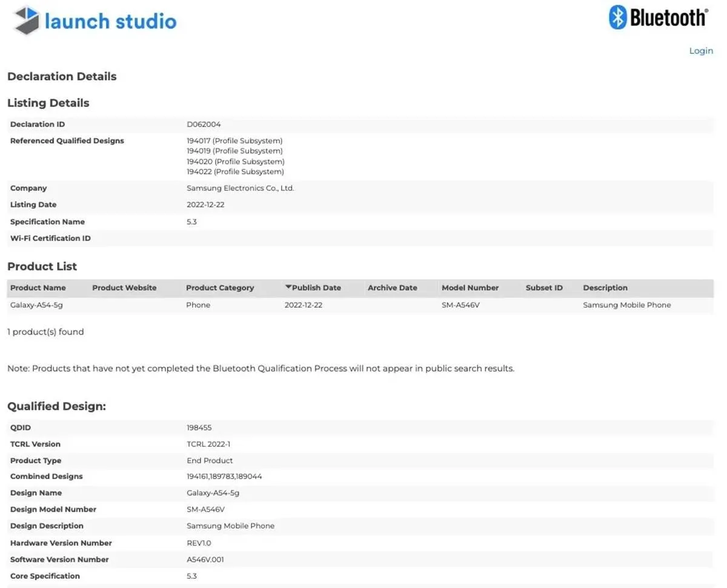Select the Model Number SM-A546V cell
Viewport: 727px width, 588px height.
(x=461, y=305)
